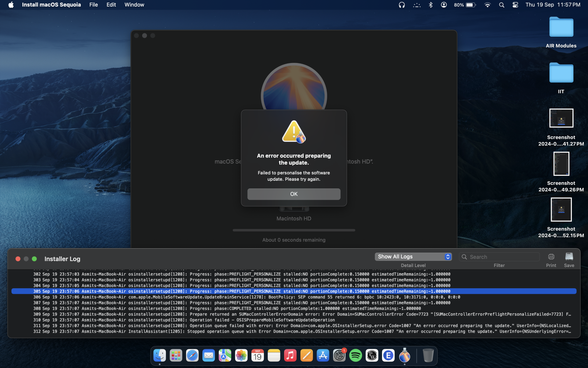Save the Installer Log
This screenshot has height=368, width=588.
(x=569, y=257)
